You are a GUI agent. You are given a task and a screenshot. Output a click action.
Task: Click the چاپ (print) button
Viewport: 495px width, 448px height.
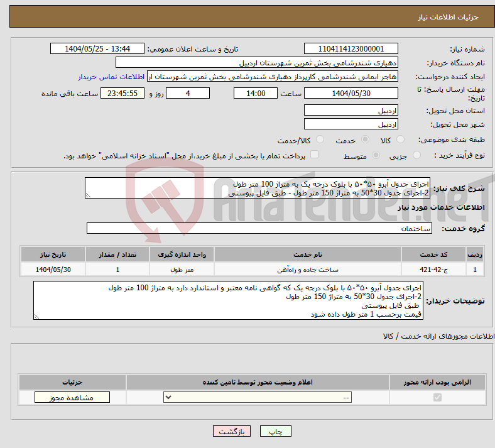click(275, 431)
